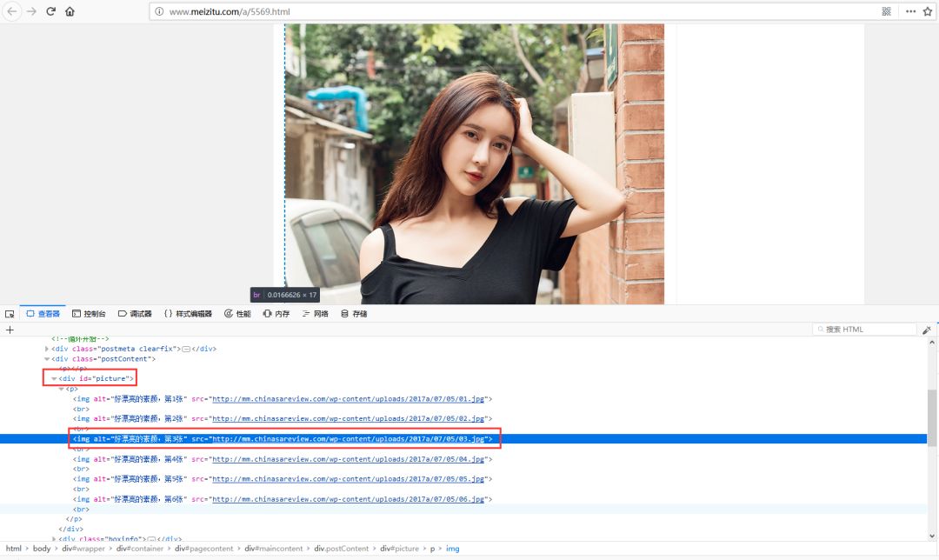Viewport: 939px width, 560px height.
Task: Collapse the p node under picture
Action: coord(61,390)
